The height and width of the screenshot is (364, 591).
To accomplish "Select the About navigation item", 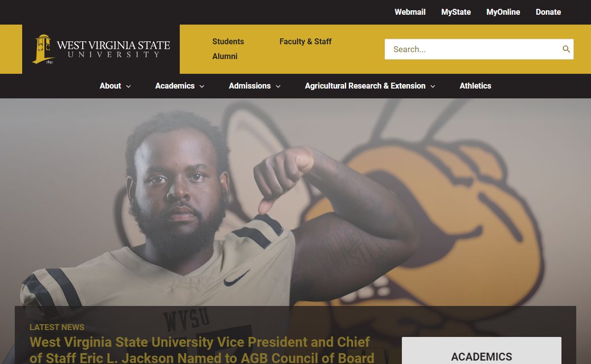I will click(x=110, y=86).
